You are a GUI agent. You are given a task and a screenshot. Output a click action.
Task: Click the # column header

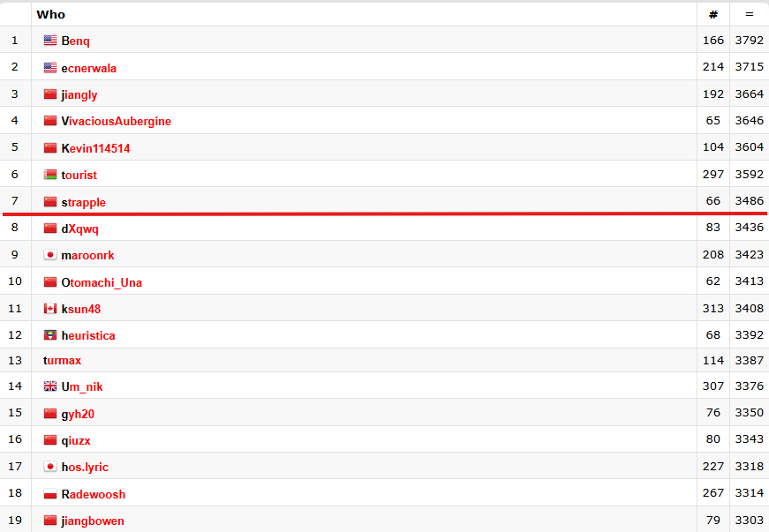(x=712, y=14)
